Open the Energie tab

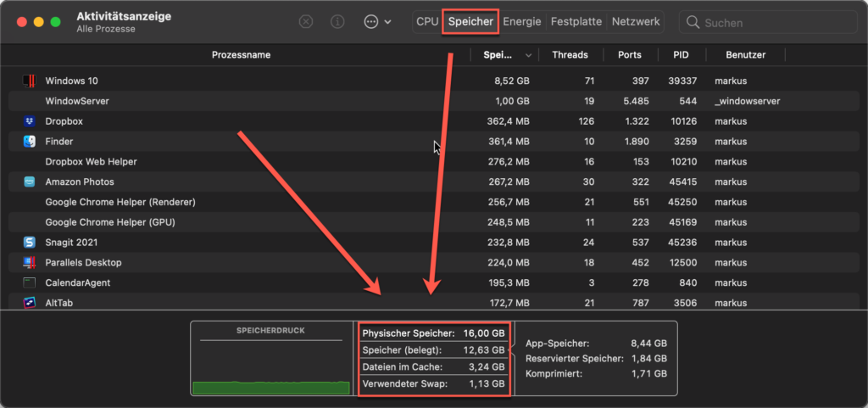point(522,21)
